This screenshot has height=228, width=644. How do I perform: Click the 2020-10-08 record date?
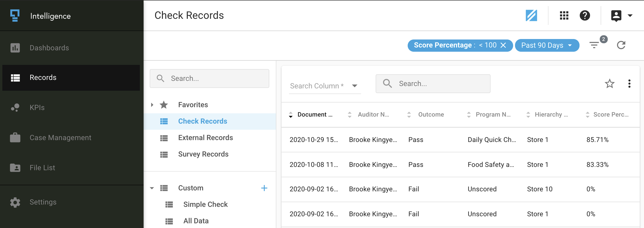coord(314,165)
